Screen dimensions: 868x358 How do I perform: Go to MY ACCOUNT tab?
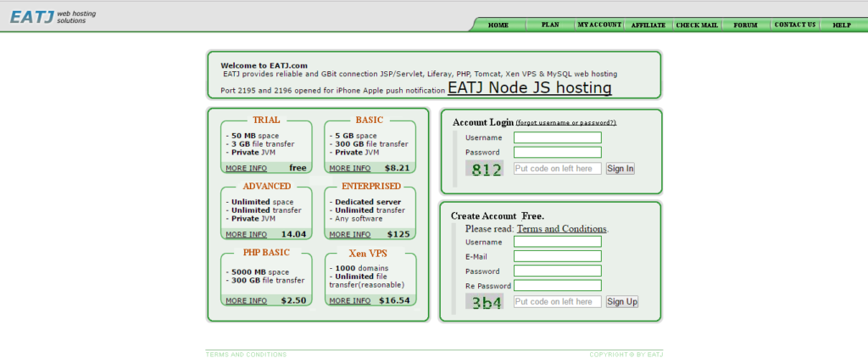click(599, 25)
